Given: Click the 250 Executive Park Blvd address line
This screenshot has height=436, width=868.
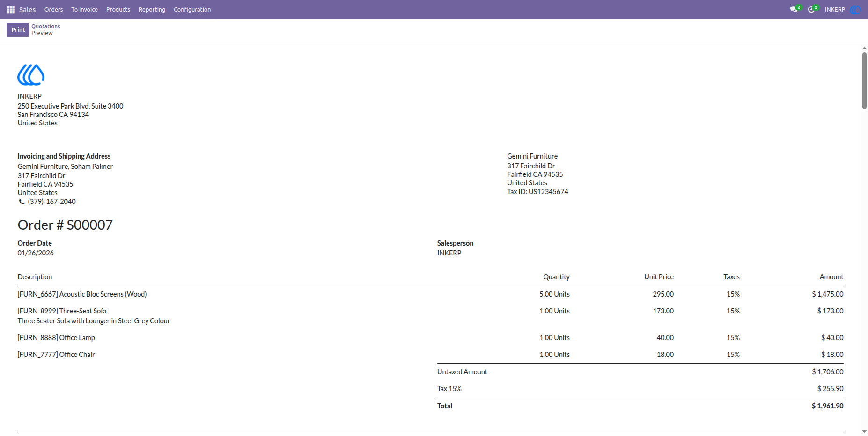Looking at the screenshot, I should pos(71,106).
